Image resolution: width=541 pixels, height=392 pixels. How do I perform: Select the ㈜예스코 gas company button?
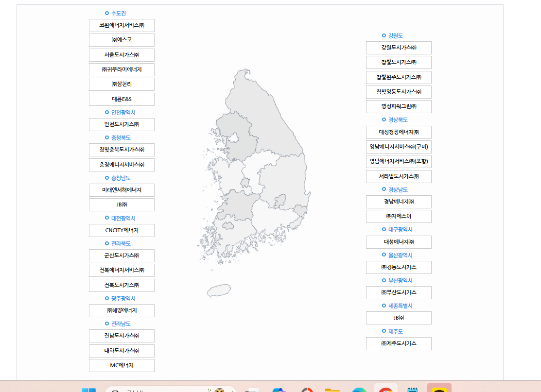click(122, 40)
